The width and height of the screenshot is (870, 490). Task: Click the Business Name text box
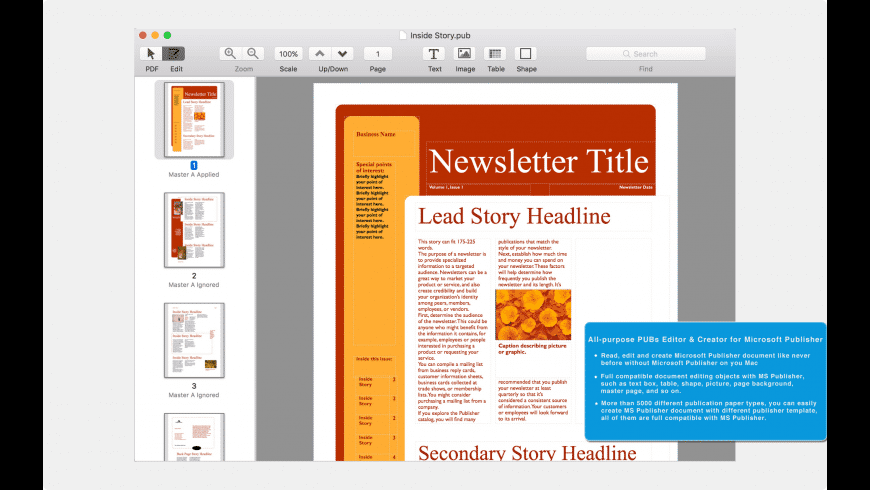(376, 134)
